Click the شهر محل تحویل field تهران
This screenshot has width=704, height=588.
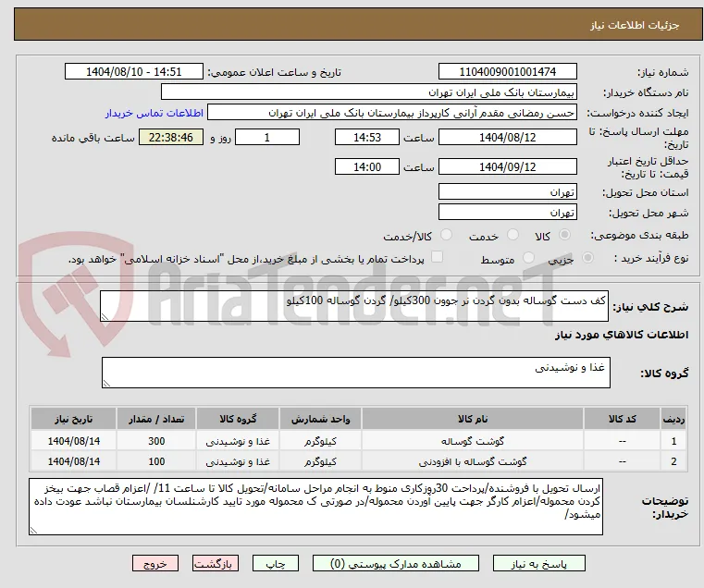pyautogui.click(x=507, y=212)
